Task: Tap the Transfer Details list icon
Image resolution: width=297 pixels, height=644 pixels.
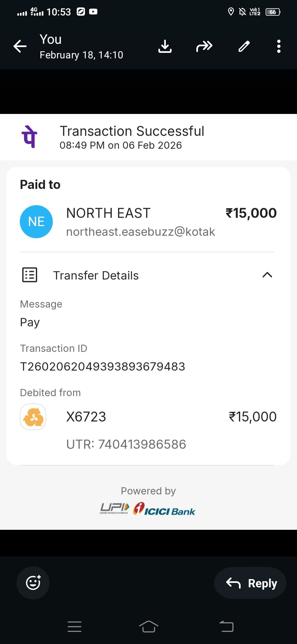Action: (x=30, y=275)
